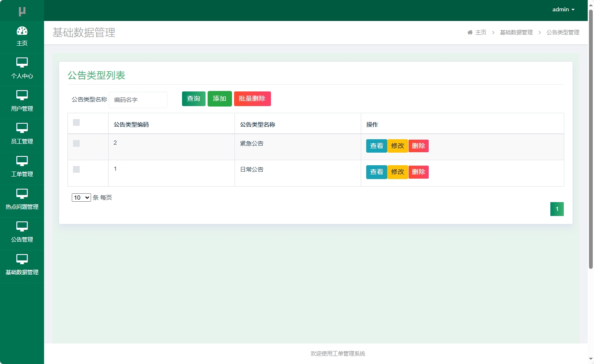
Task: Open the admin account dropdown
Action: pos(563,9)
